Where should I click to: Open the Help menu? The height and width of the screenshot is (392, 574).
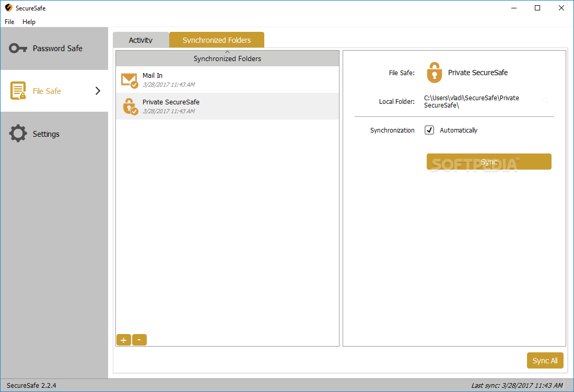(29, 21)
